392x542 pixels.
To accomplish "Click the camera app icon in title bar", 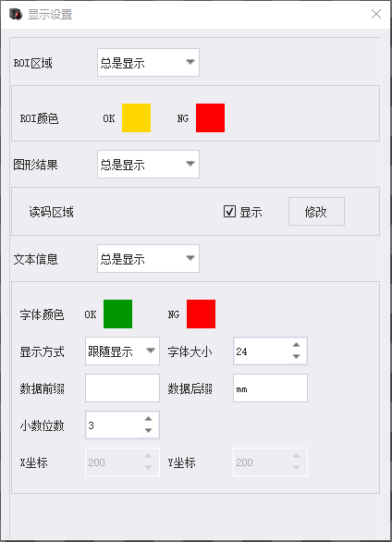I will click(16, 14).
